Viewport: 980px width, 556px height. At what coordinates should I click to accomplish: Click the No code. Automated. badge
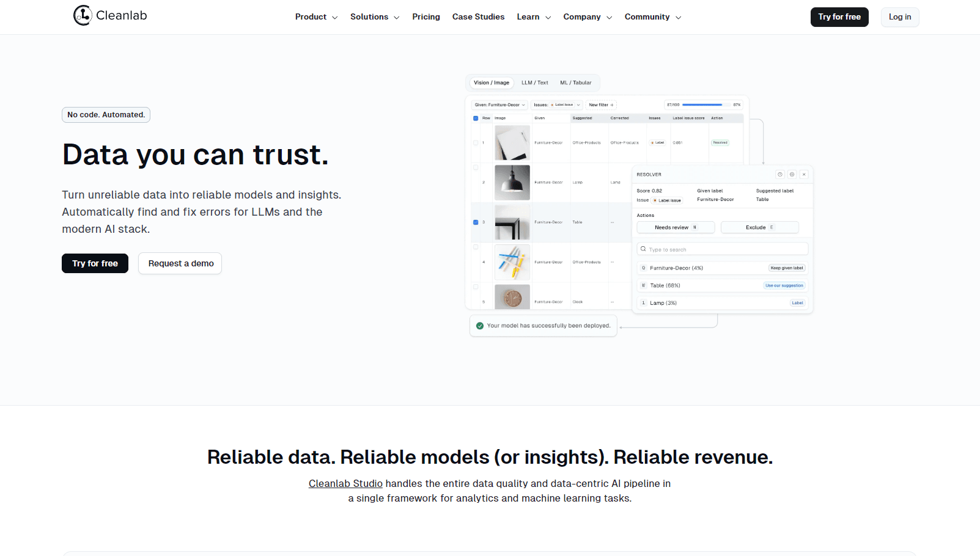tap(106, 115)
